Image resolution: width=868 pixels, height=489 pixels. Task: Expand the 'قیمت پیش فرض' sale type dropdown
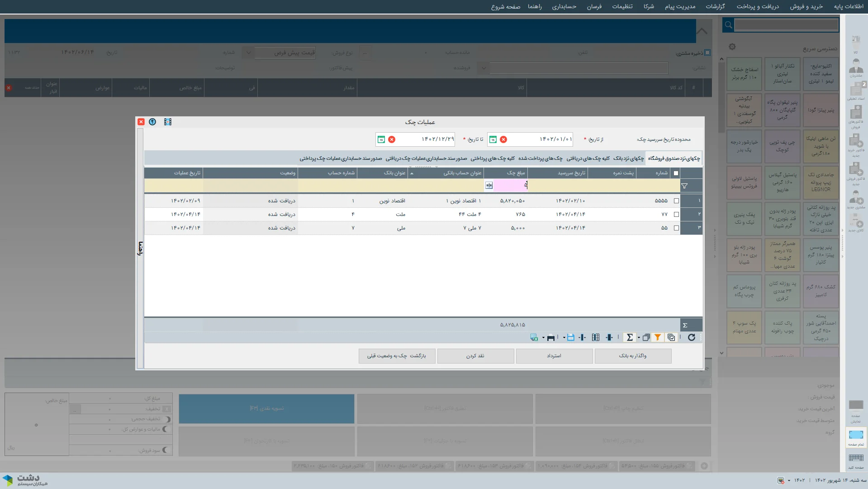248,53
